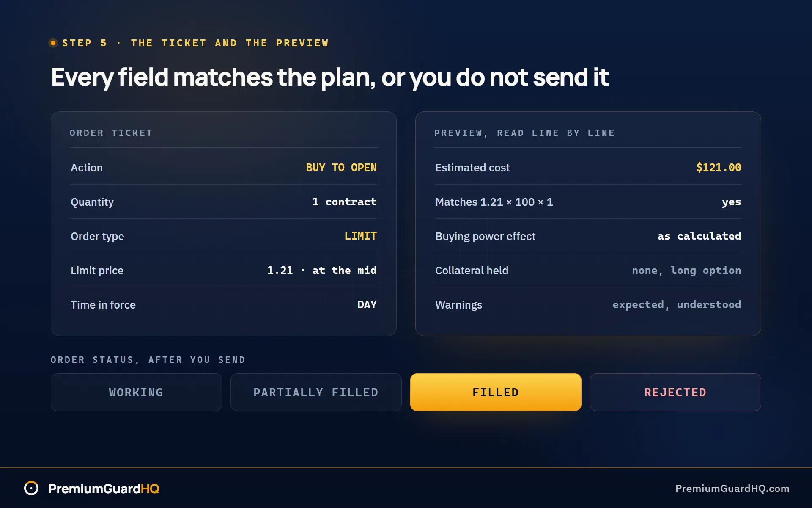Click the ORDER TICKET panel header
Viewport: 812px width, 508px height.
click(111, 133)
